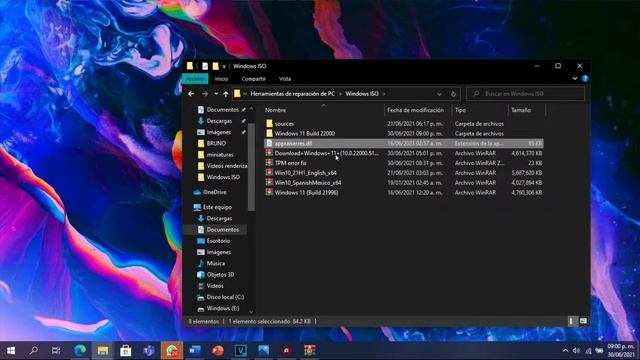Open pinned Imágenes in Quick access

point(219,132)
